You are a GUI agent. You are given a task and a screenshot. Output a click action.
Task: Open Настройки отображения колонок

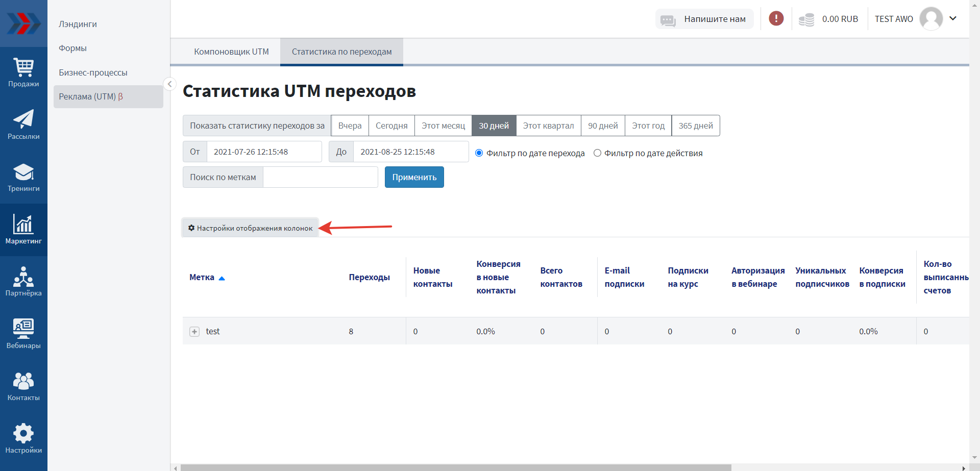[x=250, y=228]
